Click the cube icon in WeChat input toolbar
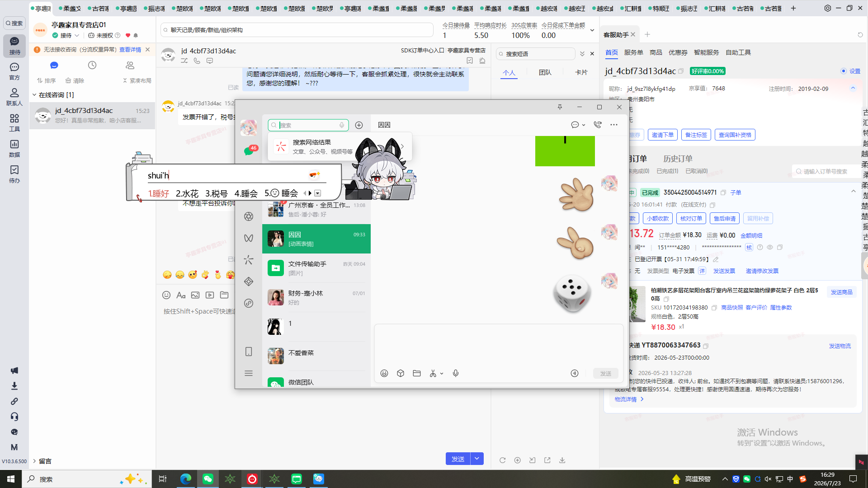The width and height of the screenshot is (868, 488). 401,373
